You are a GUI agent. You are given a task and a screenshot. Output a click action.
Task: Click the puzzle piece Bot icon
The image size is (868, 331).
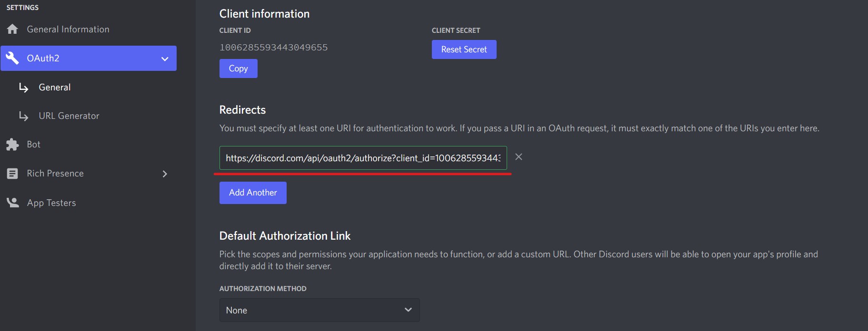click(x=12, y=145)
